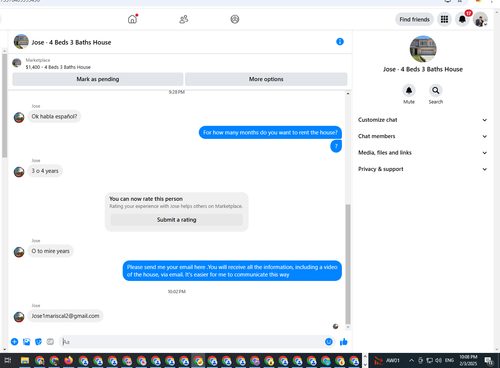
Task: Select the "O to mire years" message
Action: (x=51, y=251)
